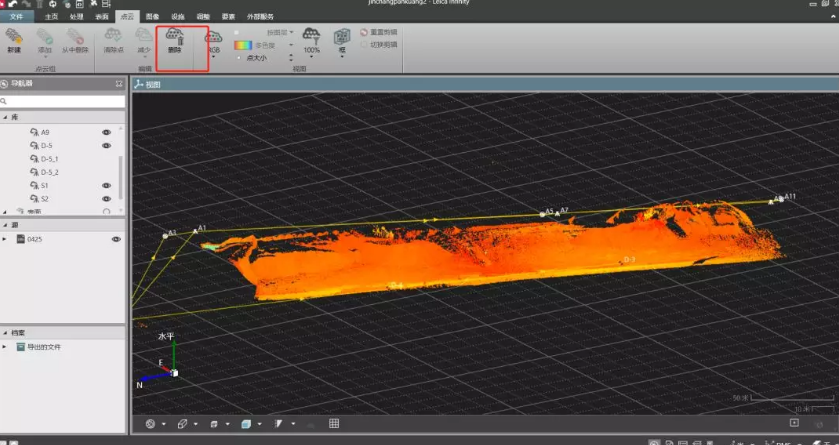Click the multi-color rainbow swatch
The height and width of the screenshot is (445, 839).
click(242, 45)
